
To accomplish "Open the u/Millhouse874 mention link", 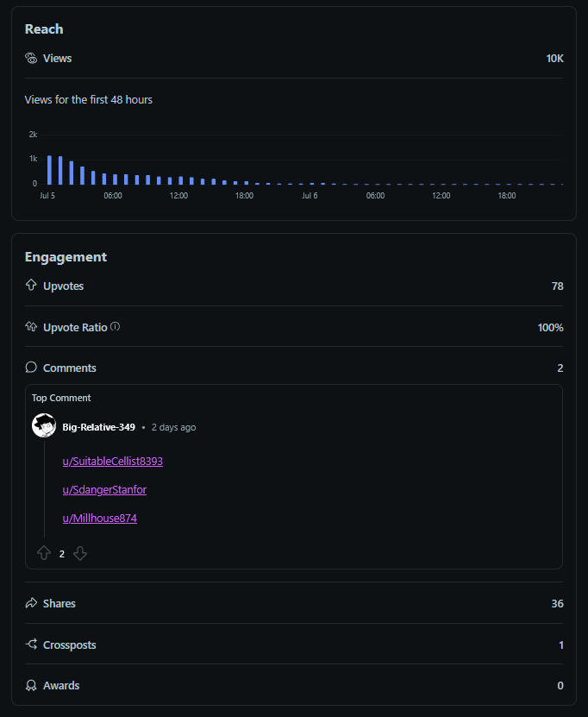I will click(x=100, y=518).
